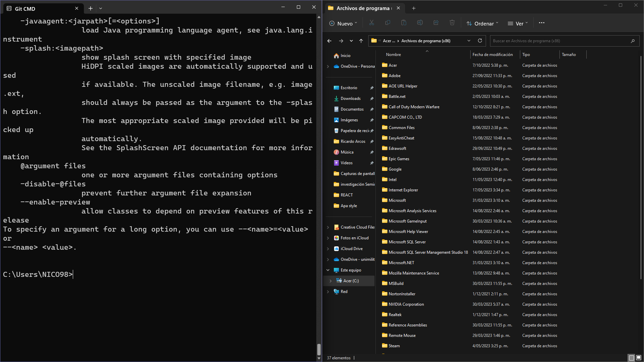Viewport: 644px width, 362px height.
Task: Switch to large thumbnails view icon
Action: pyautogui.click(x=639, y=358)
